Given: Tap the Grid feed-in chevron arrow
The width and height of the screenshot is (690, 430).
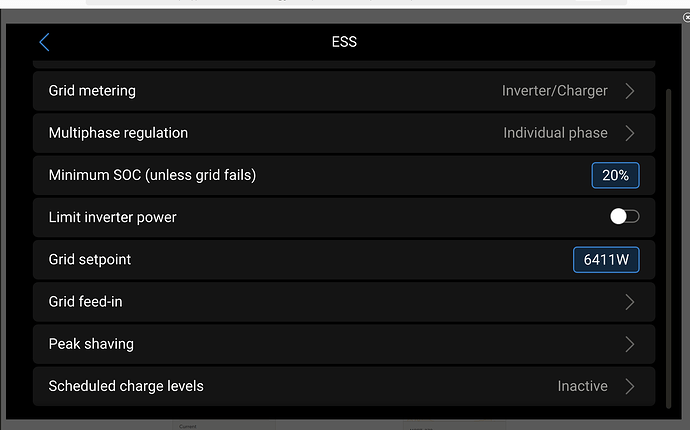Looking at the screenshot, I should point(630,302).
